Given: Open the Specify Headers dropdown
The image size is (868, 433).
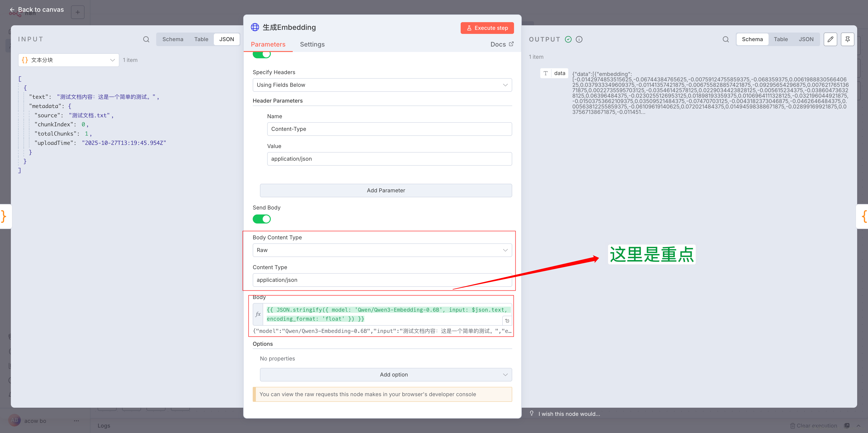Looking at the screenshot, I should pos(382,85).
